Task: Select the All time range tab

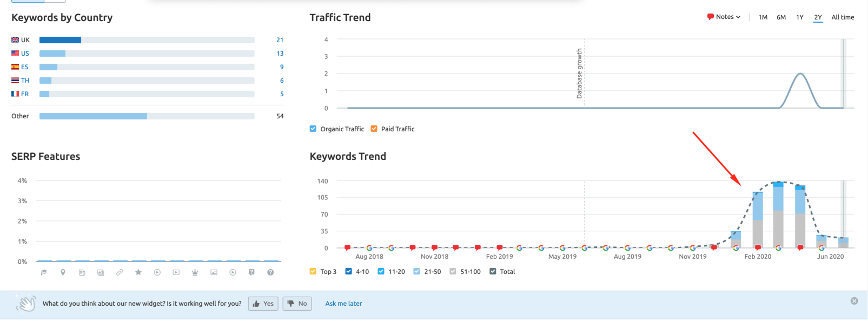Action: (843, 17)
